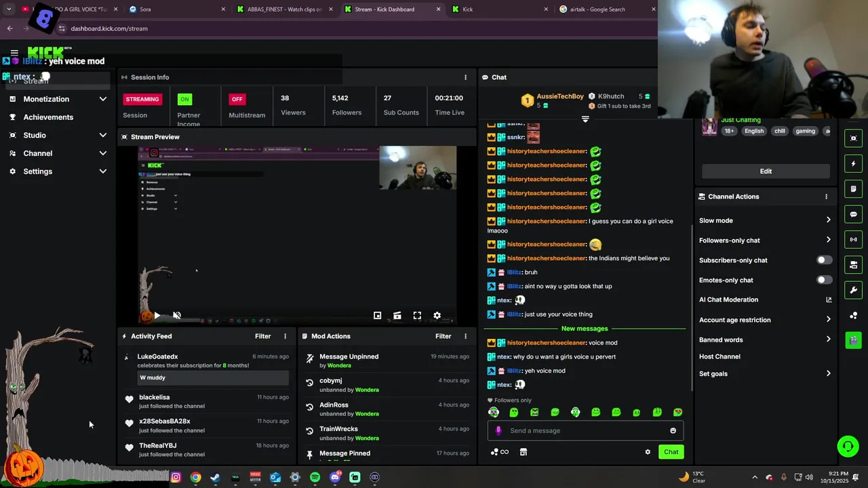The width and height of the screenshot is (868, 488).
Task: Collapse chat pinned header arrow
Action: (x=585, y=119)
